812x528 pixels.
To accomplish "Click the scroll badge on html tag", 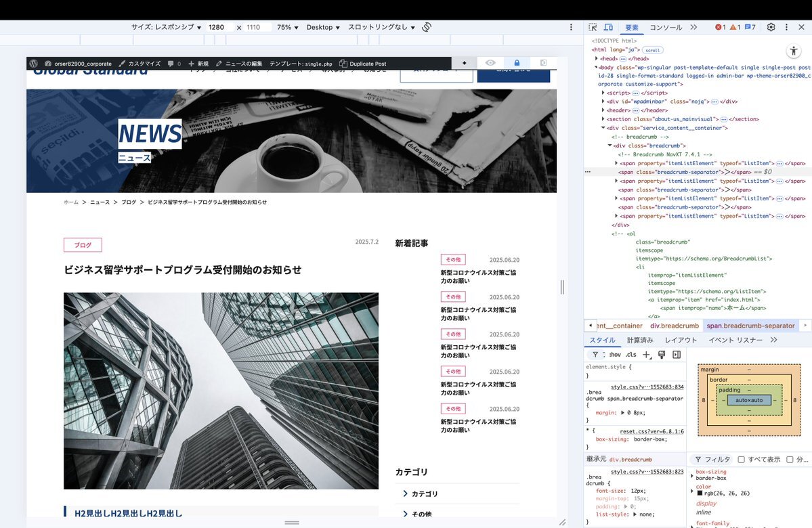I will 652,50.
